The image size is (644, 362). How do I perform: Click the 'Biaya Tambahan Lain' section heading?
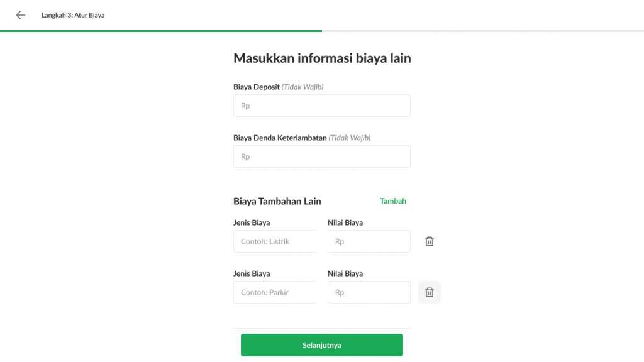[x=277, y=201]
